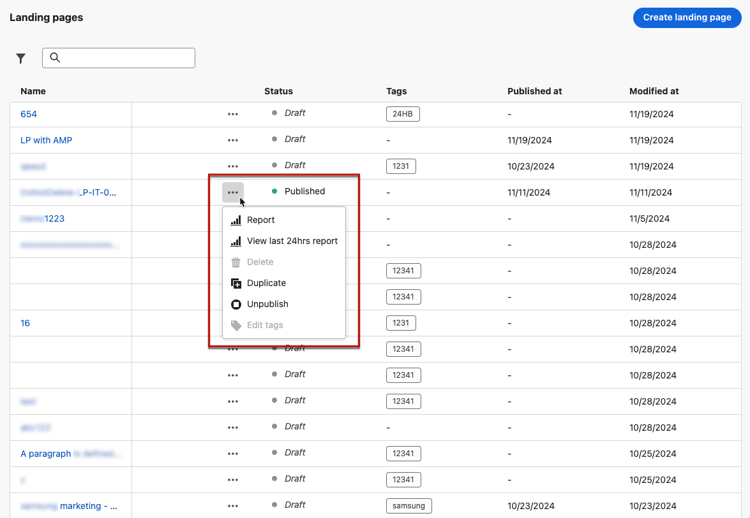Click the Name column header

click(33, 91)
